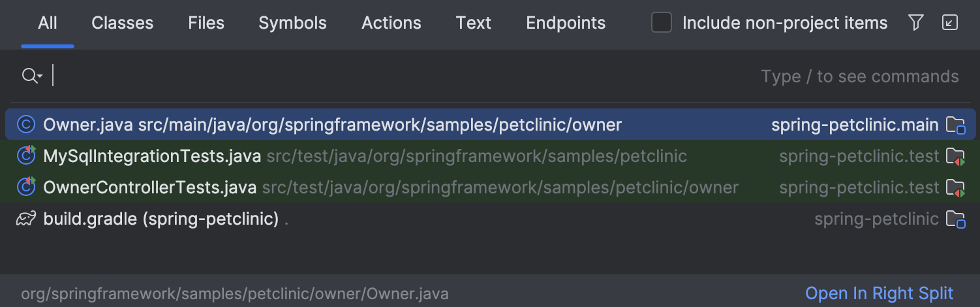Switch to the Classes tab
Screen dimensions: 980x307
point(123,23)
